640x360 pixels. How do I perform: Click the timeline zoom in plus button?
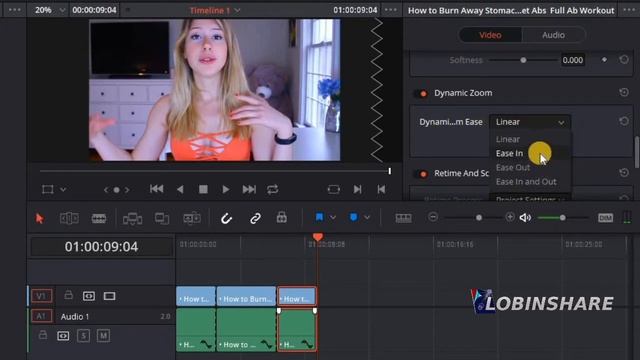pyautogui.click(x=510, y=217)
